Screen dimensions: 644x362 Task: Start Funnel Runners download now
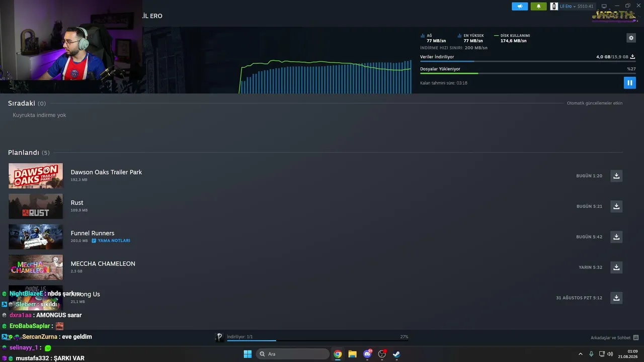[616, 237]
